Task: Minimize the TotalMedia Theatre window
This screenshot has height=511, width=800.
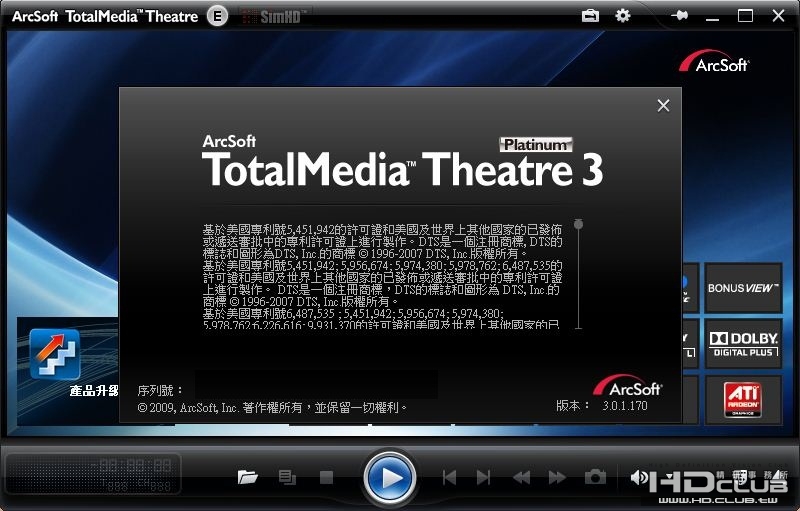Action: click(712, 17)
